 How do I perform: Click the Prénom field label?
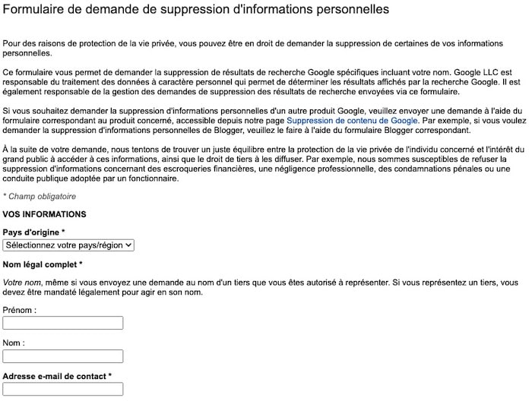[20, 310]
